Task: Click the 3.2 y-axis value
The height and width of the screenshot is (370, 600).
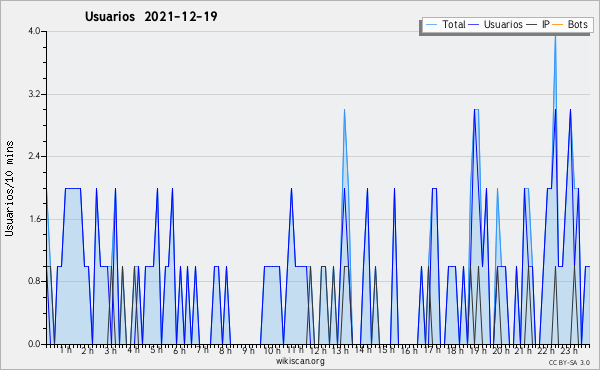Action: click(34, 94)
